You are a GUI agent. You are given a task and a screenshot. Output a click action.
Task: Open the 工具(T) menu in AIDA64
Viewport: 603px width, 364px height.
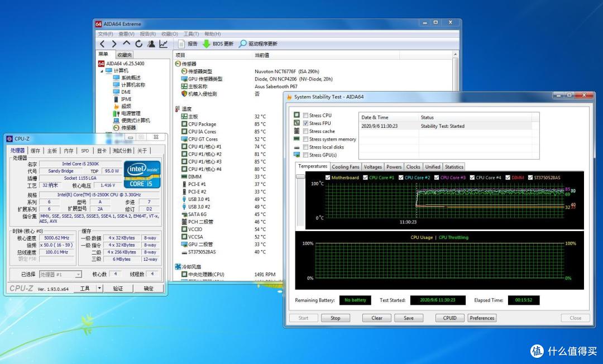click(191, 34)
